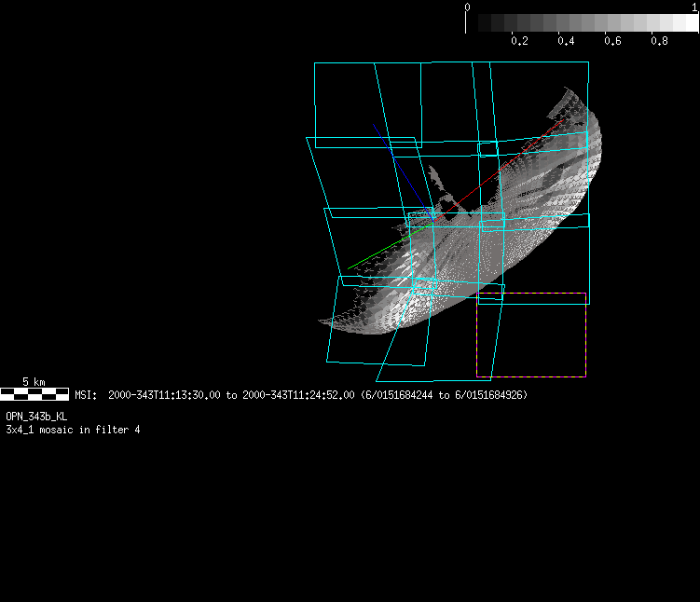Click the 0.8 tick label on colorbar
Screen dimensions: 700x602
[x=659, y=42]
